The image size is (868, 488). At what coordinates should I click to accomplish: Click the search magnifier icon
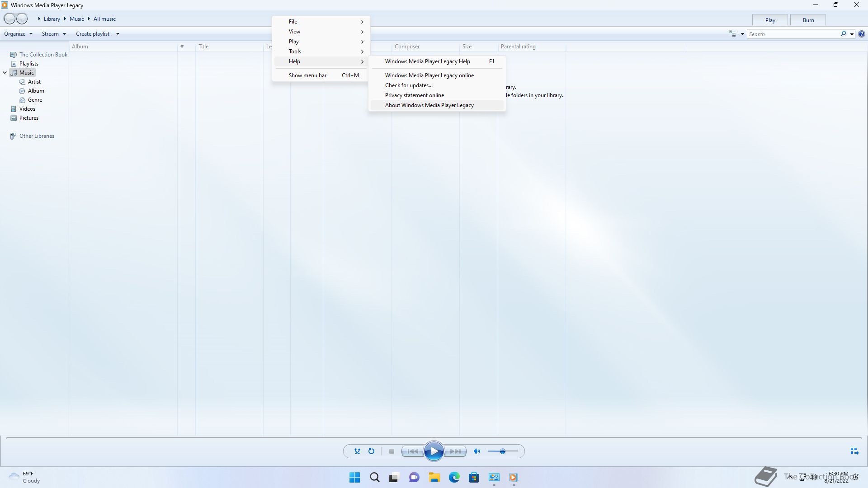843,34
